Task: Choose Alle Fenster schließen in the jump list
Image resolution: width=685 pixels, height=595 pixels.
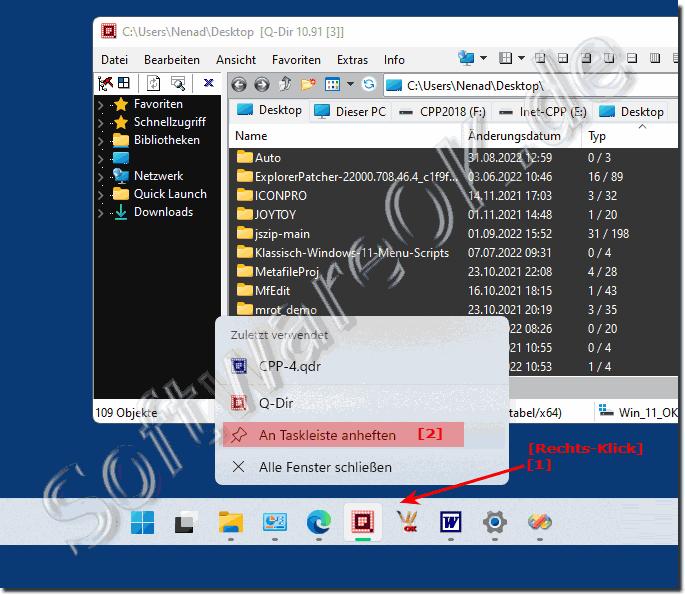Action: [x=362, y=467]
